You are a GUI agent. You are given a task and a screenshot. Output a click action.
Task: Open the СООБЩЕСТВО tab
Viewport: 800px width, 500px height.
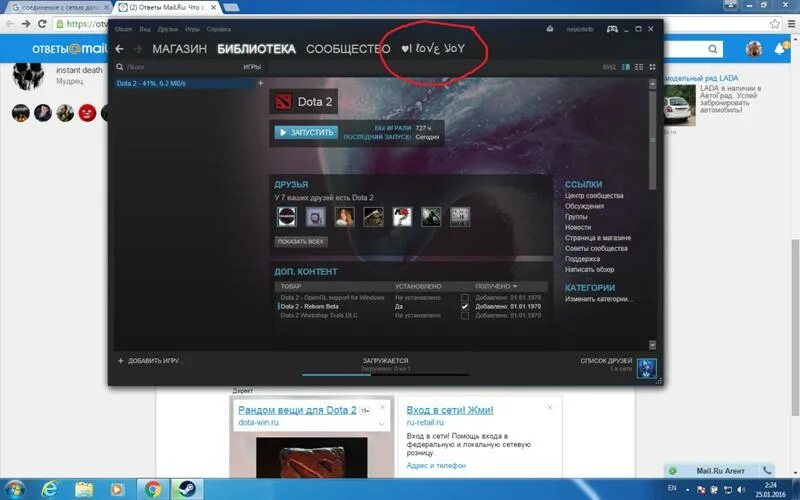[x=348, y=49]
